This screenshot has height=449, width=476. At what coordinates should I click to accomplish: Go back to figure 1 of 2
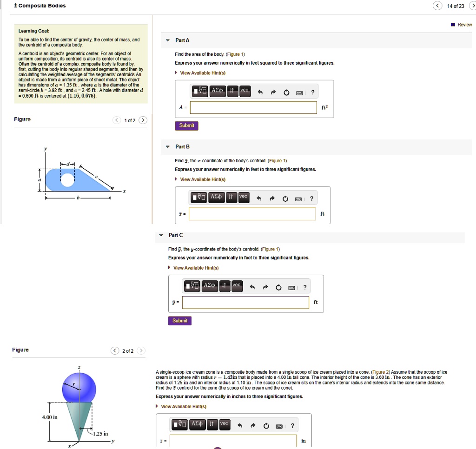pyautogui.click(x=115, y=350)
